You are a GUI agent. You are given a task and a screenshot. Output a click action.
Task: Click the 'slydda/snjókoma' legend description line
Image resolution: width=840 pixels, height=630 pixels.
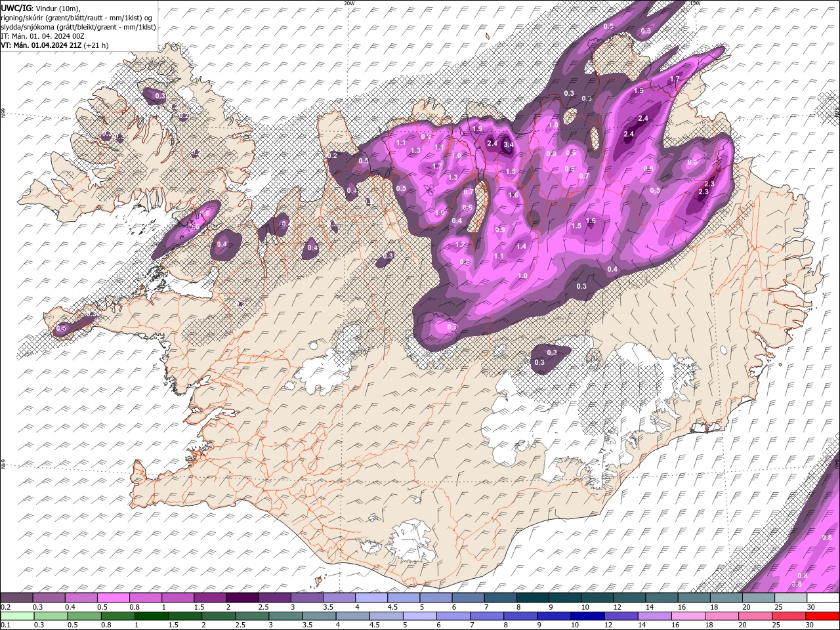tap(79, 27)
